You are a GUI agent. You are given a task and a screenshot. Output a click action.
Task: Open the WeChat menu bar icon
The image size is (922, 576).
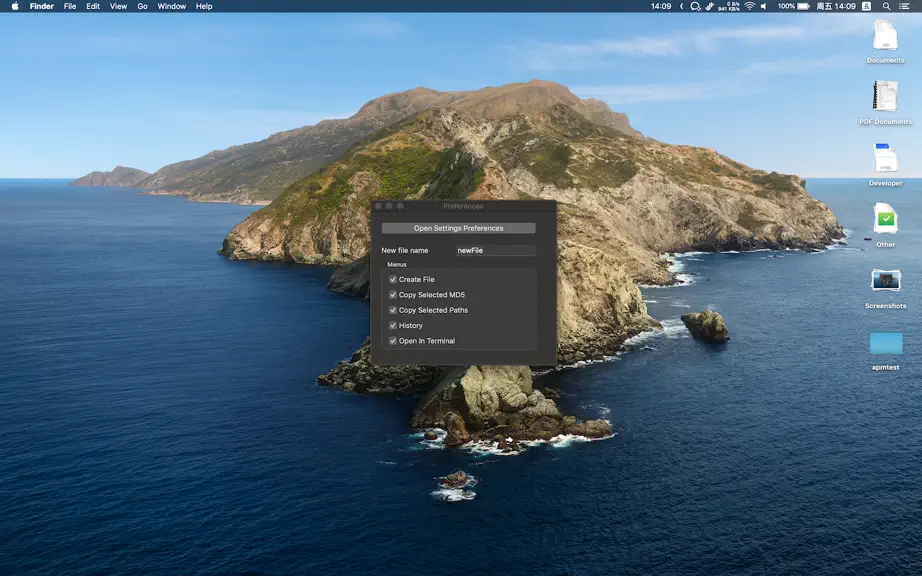(695, 6)
